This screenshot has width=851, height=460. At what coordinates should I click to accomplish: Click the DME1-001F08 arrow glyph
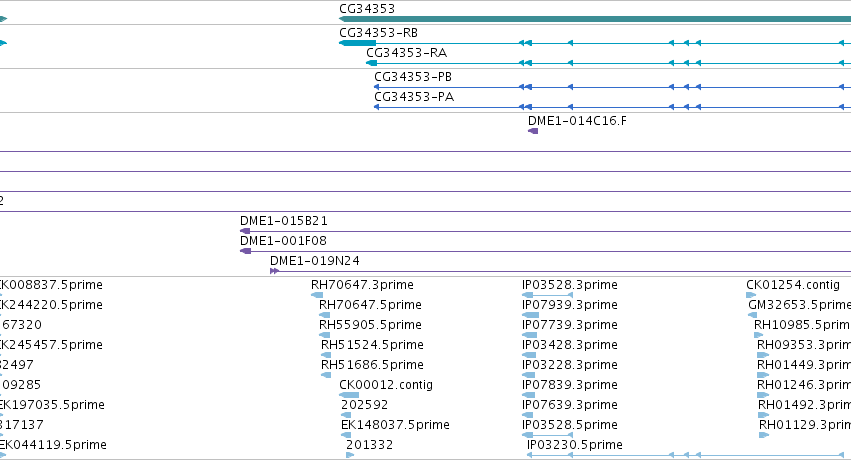[245, 251]
